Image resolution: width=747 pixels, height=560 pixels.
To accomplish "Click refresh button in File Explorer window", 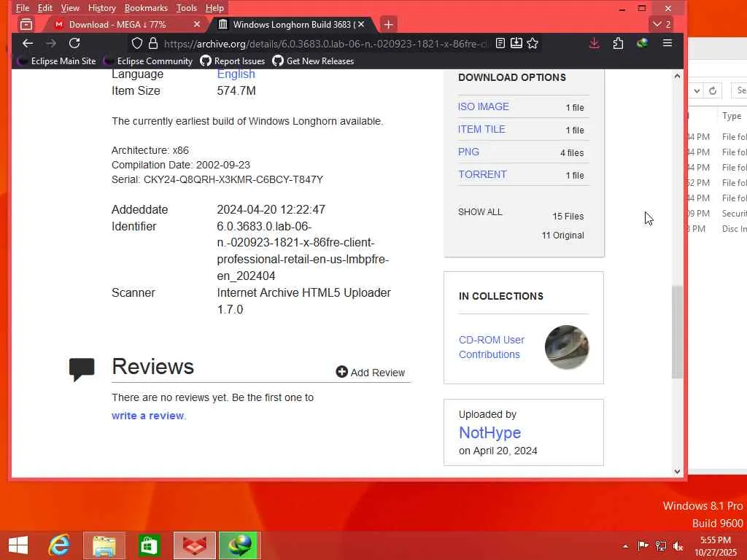I will pos(713,90).
